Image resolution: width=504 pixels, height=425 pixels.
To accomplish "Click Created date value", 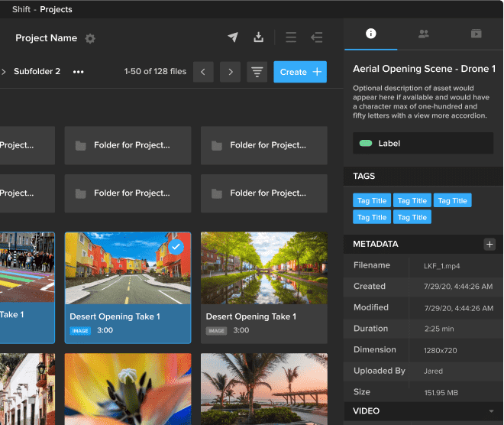I will [x=458, y=287].
